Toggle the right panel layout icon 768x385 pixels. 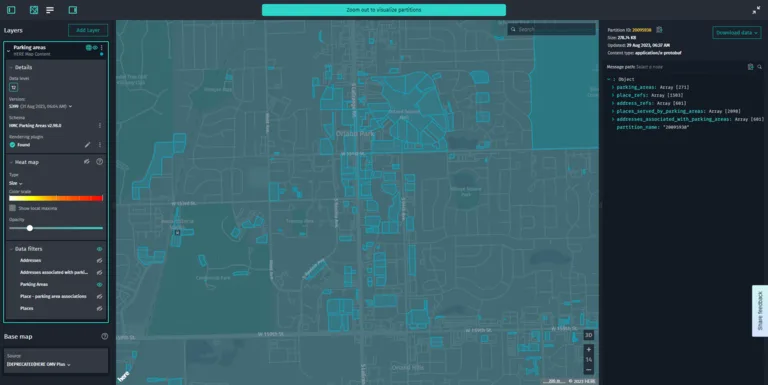click(x=72, y=10)
